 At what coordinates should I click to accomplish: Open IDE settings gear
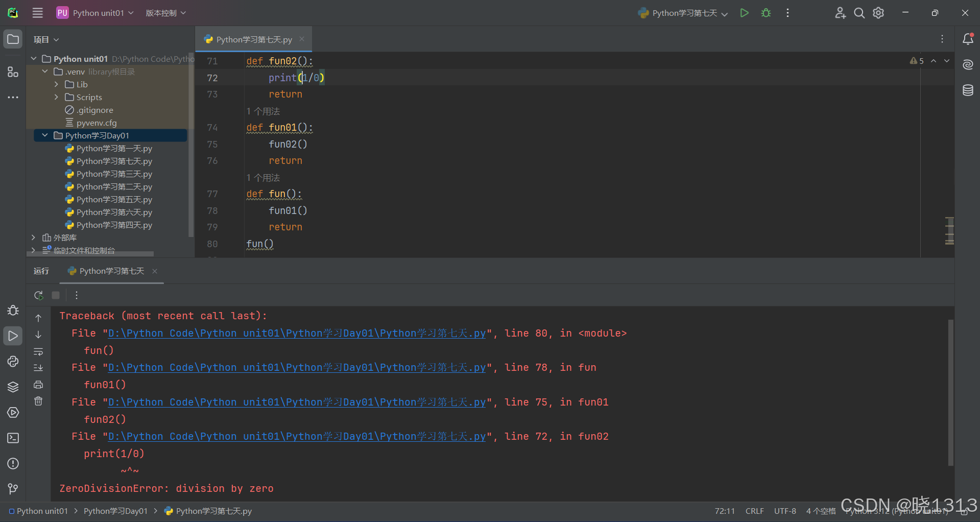click(878, 13)
